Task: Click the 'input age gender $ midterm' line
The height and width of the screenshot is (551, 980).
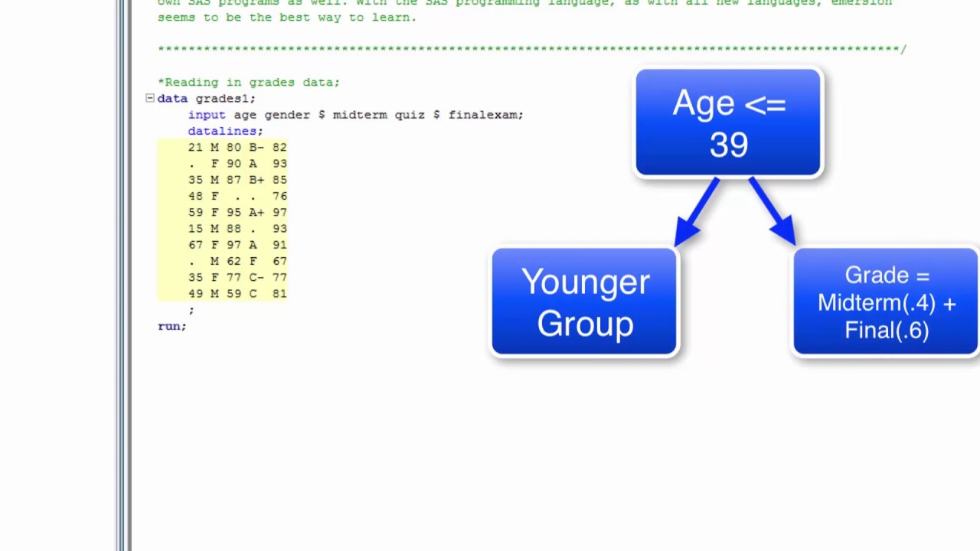Action: point(356,115)
